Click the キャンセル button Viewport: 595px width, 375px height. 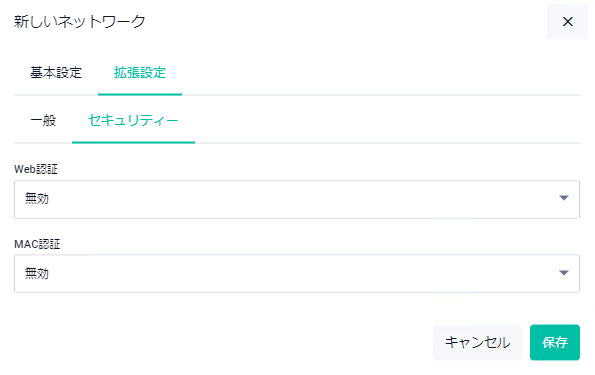click(477, 342)
